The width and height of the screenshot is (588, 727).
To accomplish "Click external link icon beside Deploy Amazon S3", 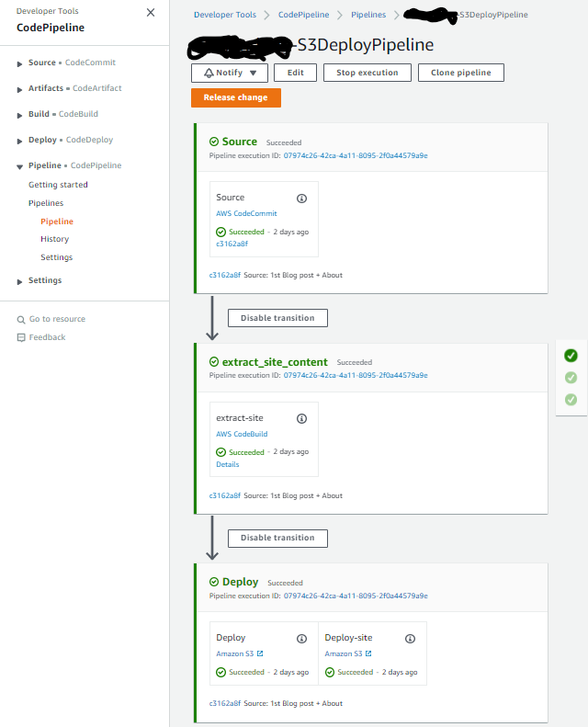I will tap(260, 653).
